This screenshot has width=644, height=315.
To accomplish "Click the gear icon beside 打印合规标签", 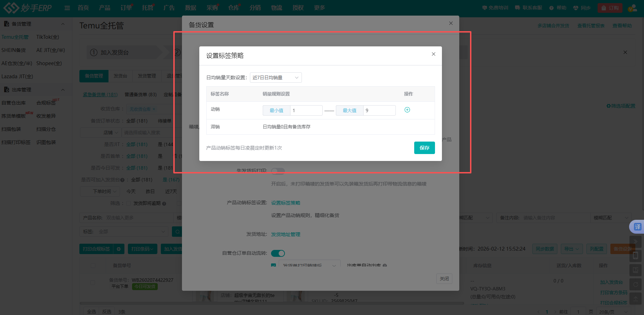I will pos(119,249).
